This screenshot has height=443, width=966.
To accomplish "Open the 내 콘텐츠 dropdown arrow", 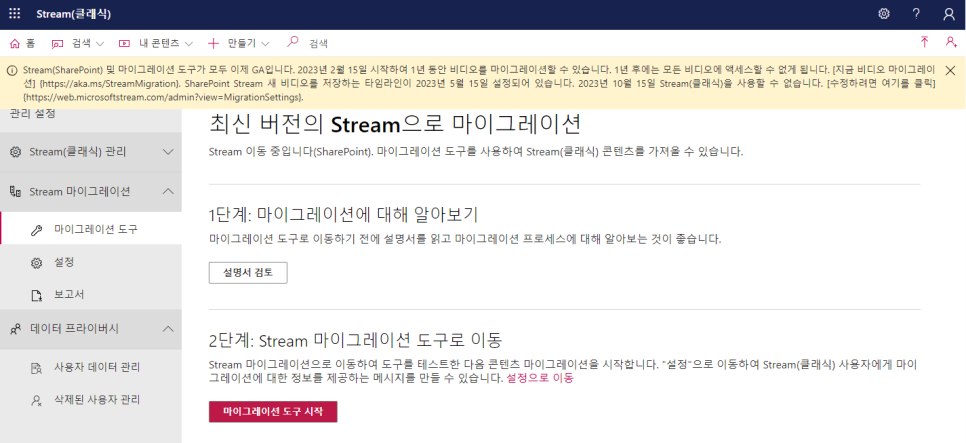I will pyautogui.click(x=189, y=44).
